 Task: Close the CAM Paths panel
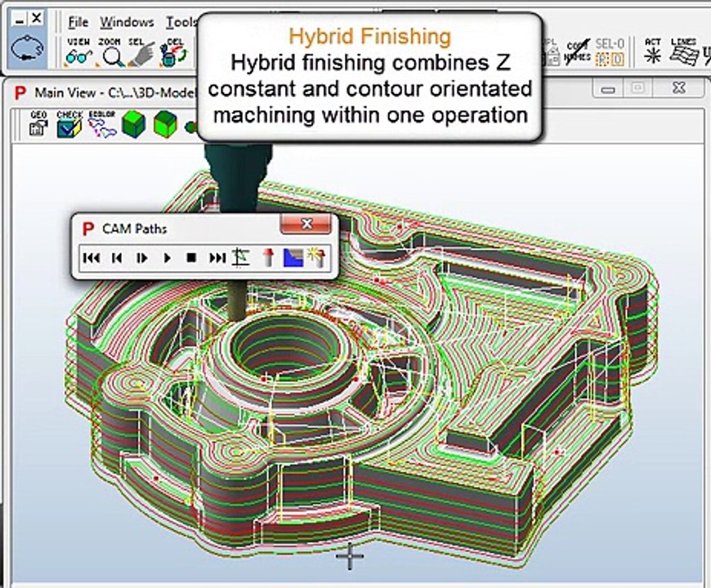(x=306, y=224)
